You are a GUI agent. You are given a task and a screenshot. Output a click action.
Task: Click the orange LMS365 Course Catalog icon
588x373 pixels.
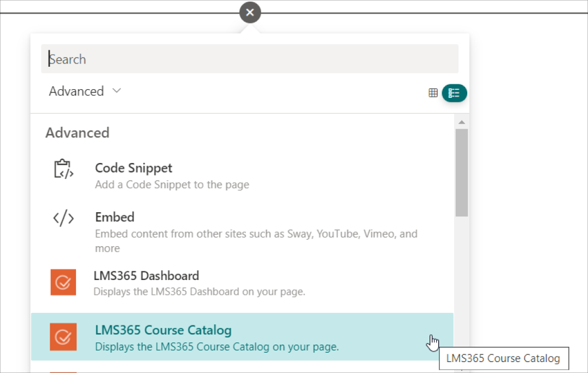pos(63,337)
